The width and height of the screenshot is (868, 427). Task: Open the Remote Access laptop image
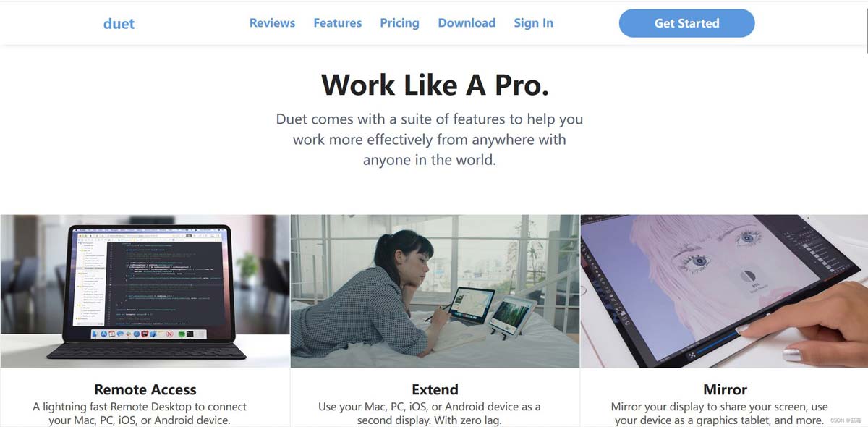tap(145, 291)
